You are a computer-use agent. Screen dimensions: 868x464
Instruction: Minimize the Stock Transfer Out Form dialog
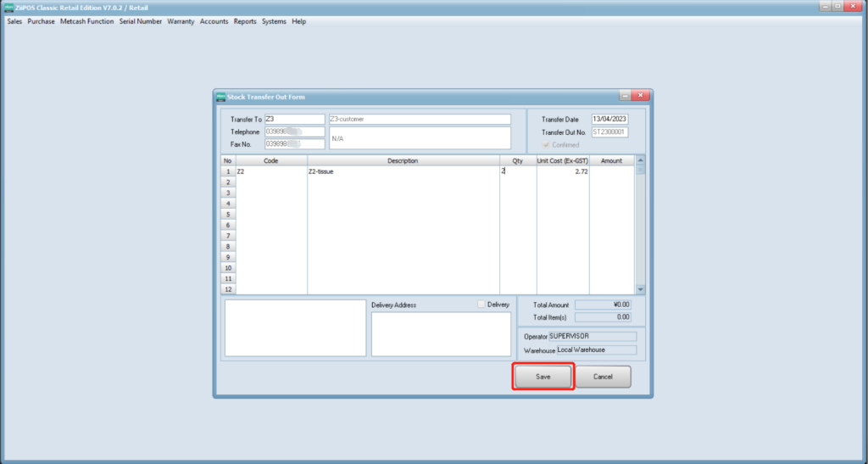(x=626, y=95)
